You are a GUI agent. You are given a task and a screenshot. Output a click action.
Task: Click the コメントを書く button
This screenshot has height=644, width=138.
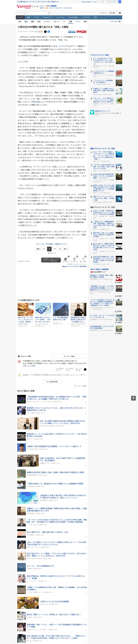click(69, 356)
